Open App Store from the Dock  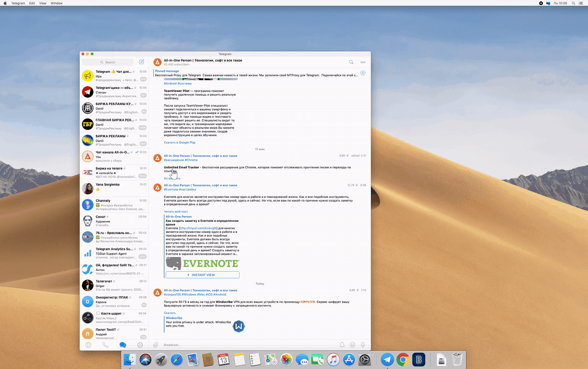[349, 360]
